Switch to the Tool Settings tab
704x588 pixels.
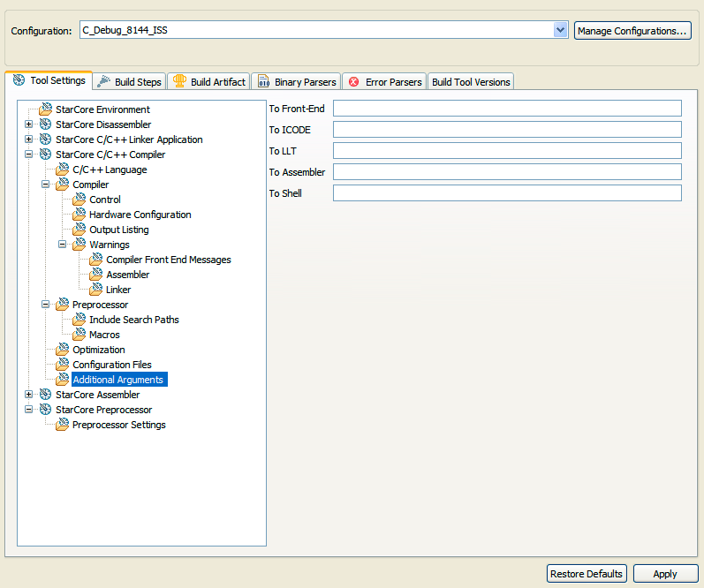coord(49,81)
